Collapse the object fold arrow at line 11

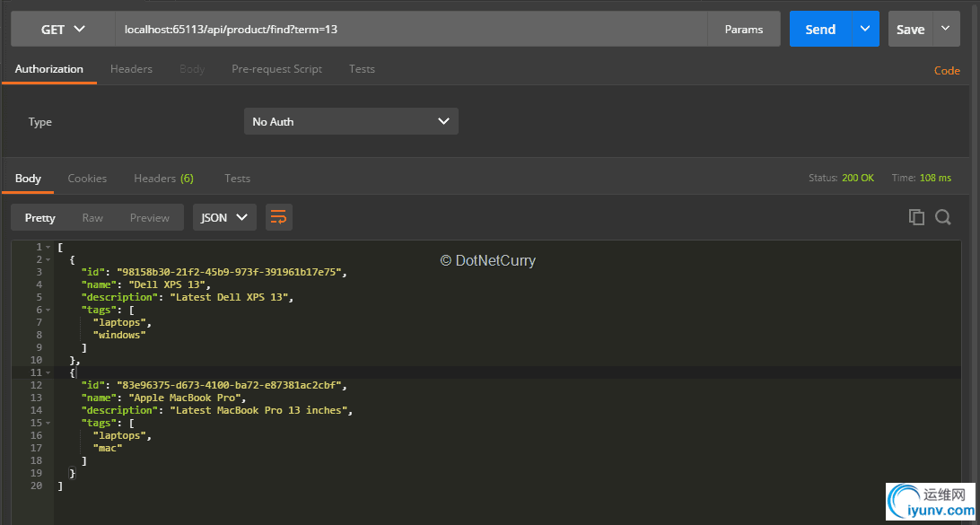48,373
